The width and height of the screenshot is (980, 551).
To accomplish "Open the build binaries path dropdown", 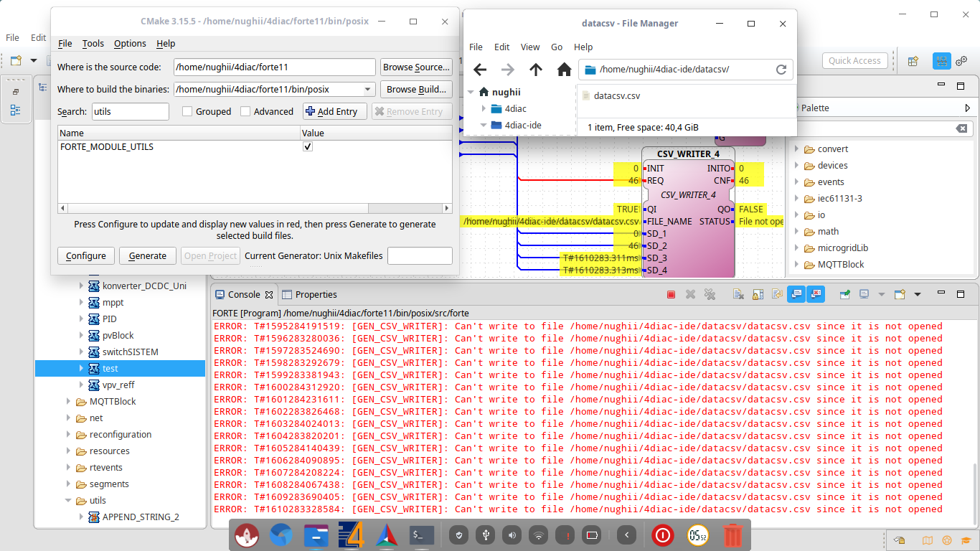I will [x=369, y=90].
